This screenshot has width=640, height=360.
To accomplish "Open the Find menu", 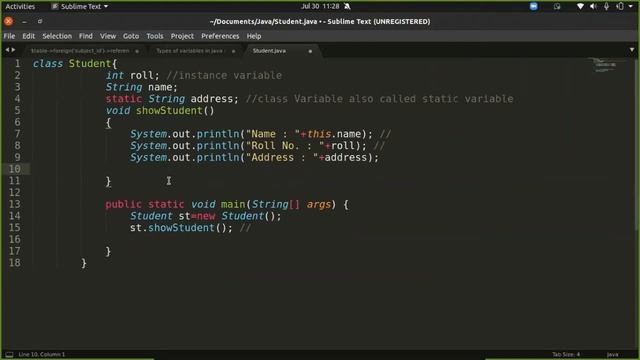I will click(86, 36).
